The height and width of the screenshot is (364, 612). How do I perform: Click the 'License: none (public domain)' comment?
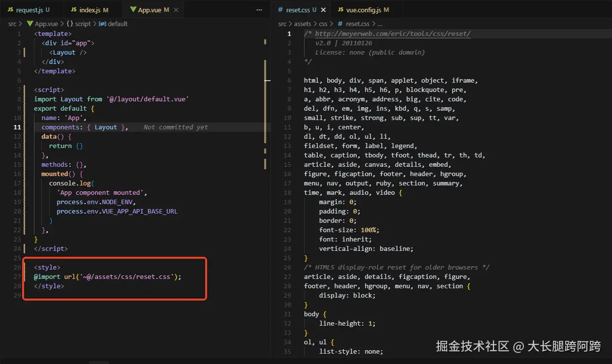tap(370, 52)
